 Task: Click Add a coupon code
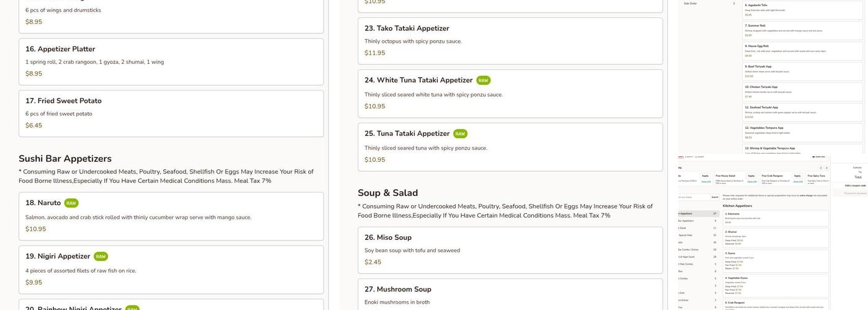pos(855,185)
